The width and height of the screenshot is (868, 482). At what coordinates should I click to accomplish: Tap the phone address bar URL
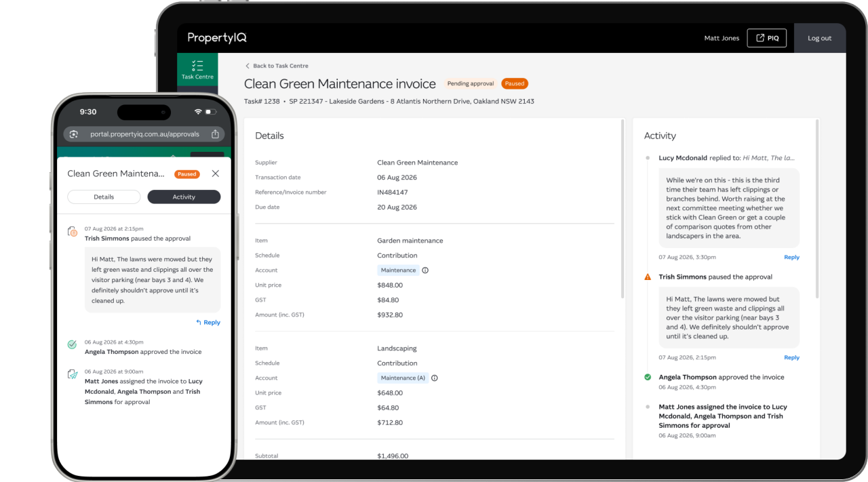tap(144, 134)
